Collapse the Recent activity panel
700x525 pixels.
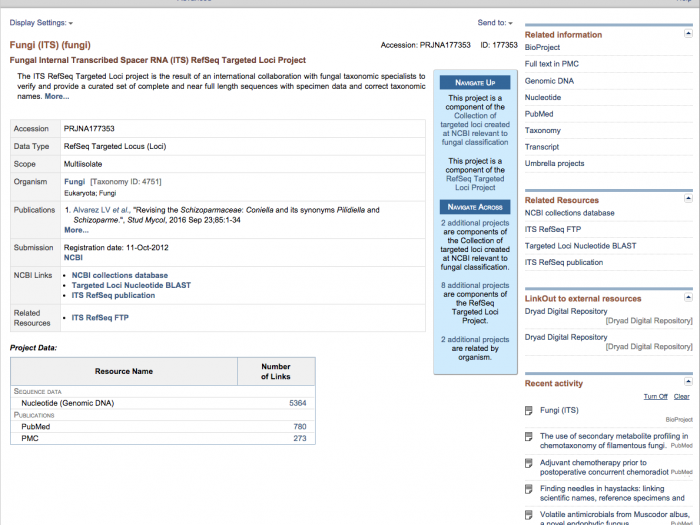(x=688, y=382)
